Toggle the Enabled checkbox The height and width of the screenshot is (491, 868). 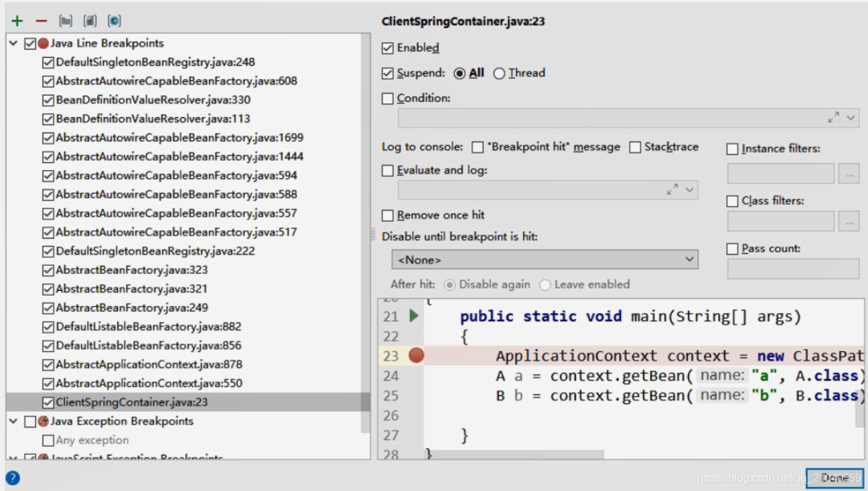(x=387, y=48)
